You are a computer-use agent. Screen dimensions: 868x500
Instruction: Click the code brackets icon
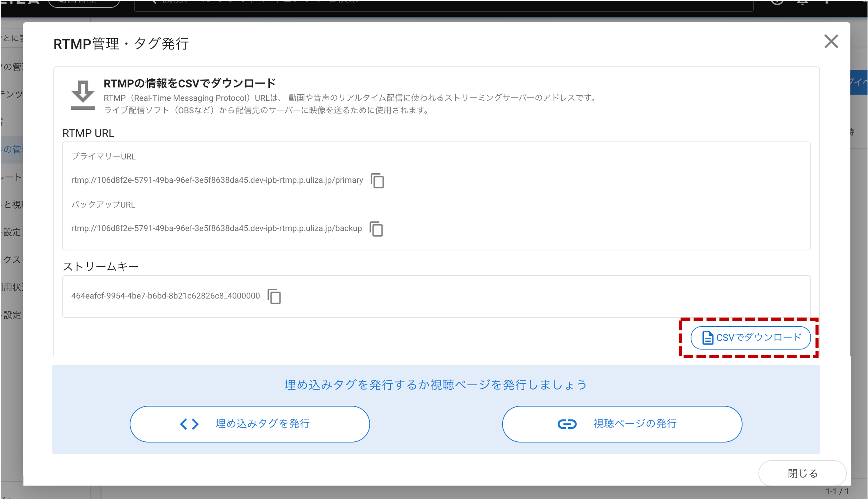tap(189, 424)
